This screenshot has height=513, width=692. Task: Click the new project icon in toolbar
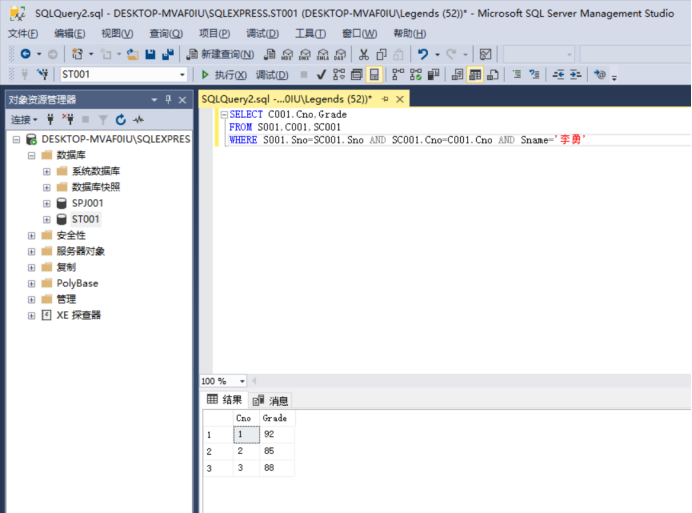coord(78,54)
